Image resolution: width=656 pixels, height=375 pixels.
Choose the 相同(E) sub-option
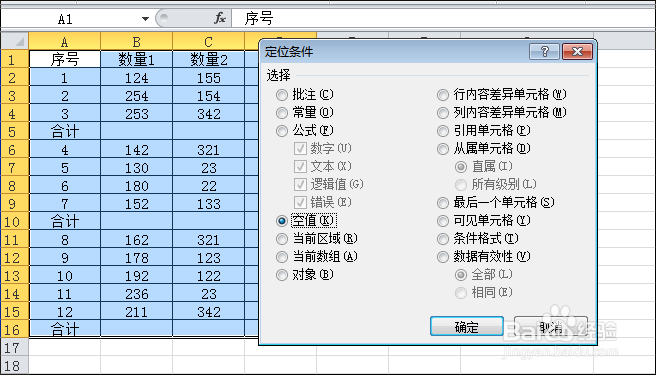pyautogui.click(x=484, y=293)
